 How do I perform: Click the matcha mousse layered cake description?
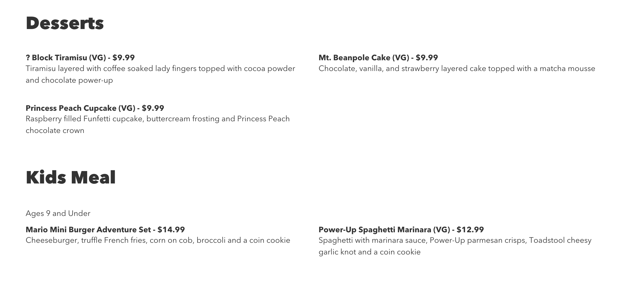[x=457, y=69]
